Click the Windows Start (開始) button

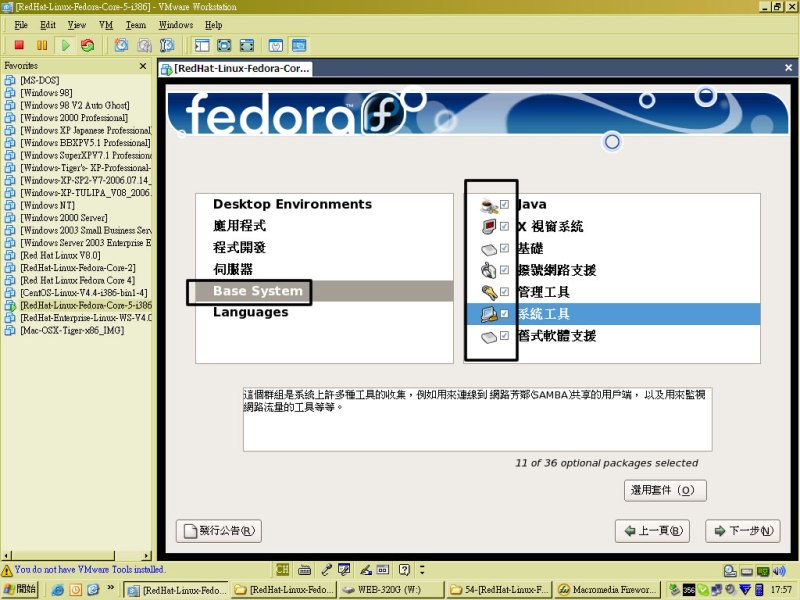pyautogui.click(x=19, y=590)
